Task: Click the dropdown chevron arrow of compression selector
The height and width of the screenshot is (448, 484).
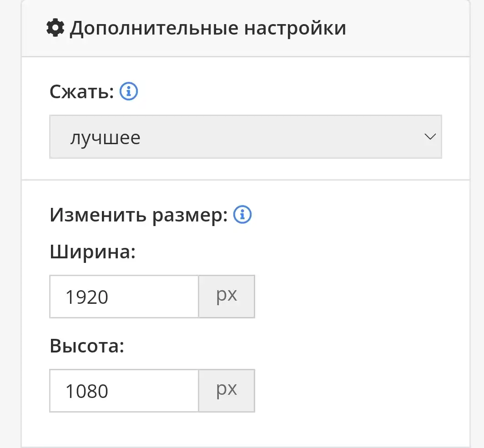Action: 430,136
